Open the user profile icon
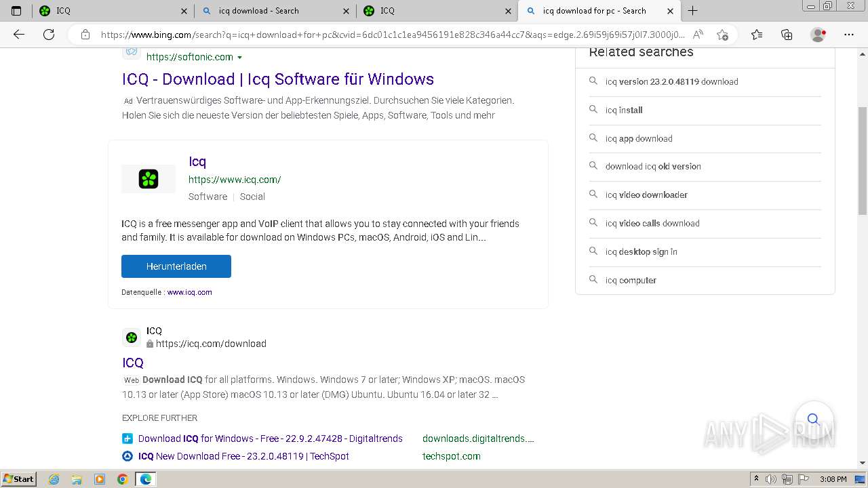The width and height of the screenshot is (868, 488). [x=818, y=35]
